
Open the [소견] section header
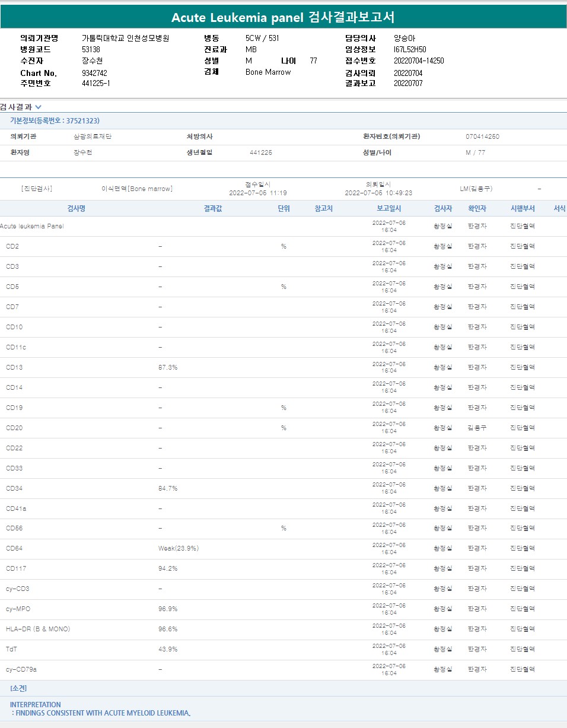(18, 688)
